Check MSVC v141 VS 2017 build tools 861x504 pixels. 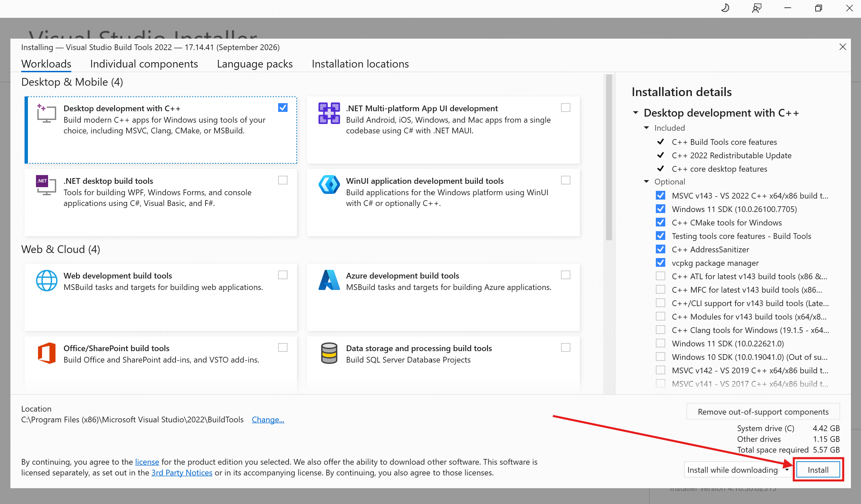(661, 384)
